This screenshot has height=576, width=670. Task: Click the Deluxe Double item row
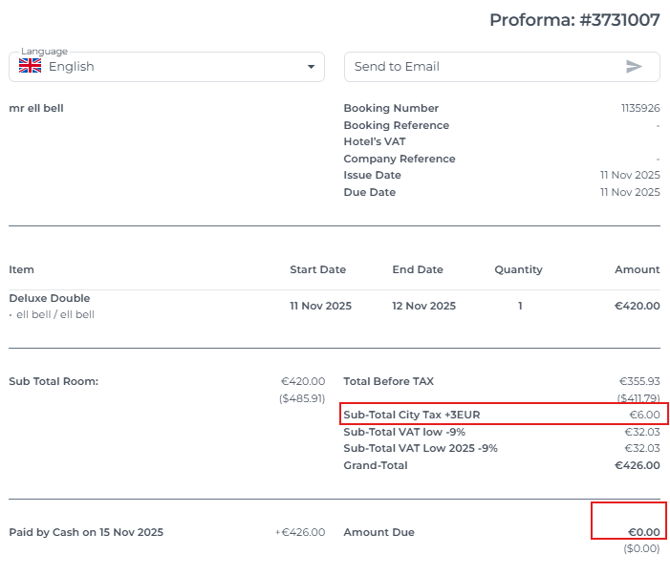point(50,298)
